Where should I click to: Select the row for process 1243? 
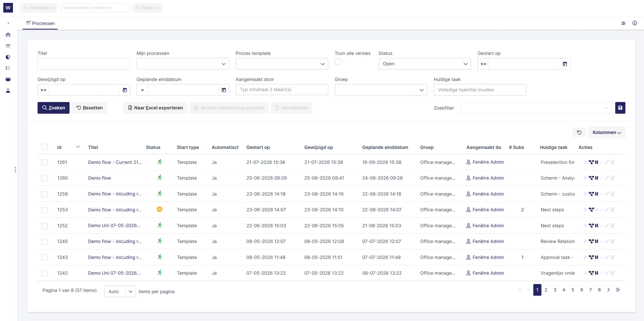[x=45, y=258]
